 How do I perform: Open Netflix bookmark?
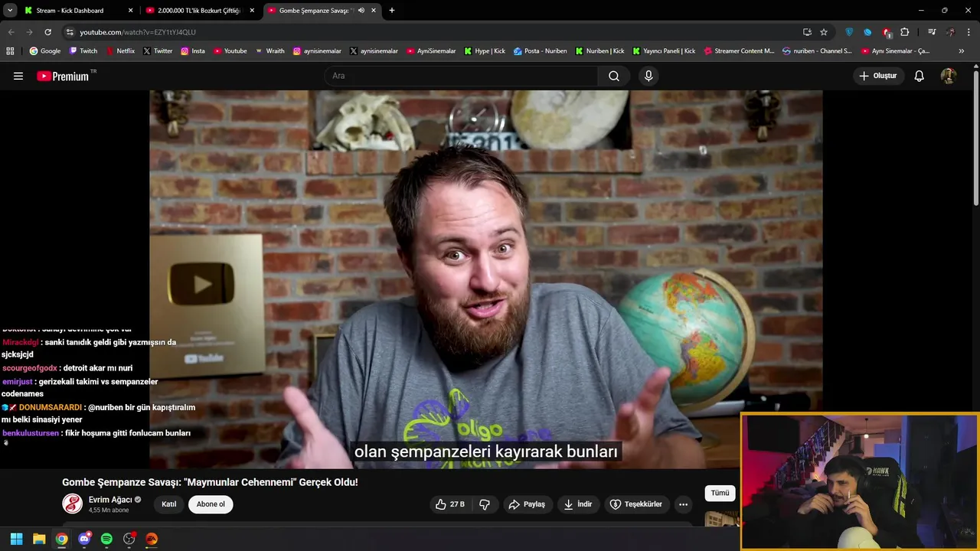point(120,51)
